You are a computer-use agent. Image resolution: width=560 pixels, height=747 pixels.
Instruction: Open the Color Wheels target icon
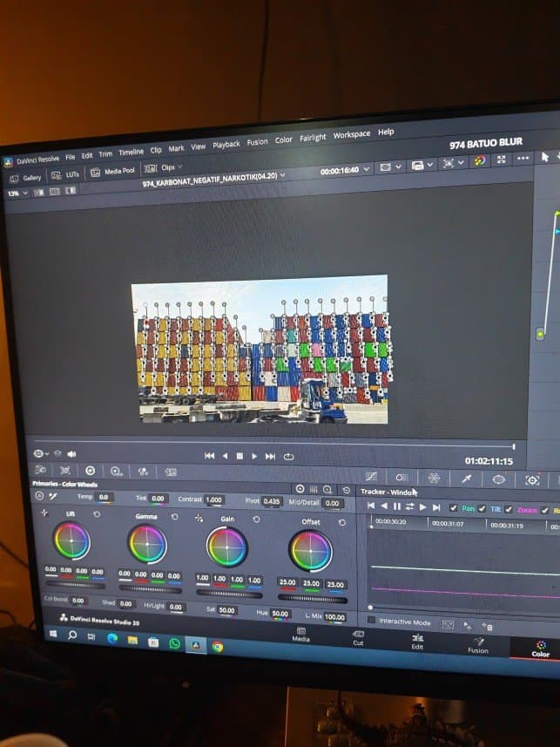pyautogui.click(x=90, y=472)
